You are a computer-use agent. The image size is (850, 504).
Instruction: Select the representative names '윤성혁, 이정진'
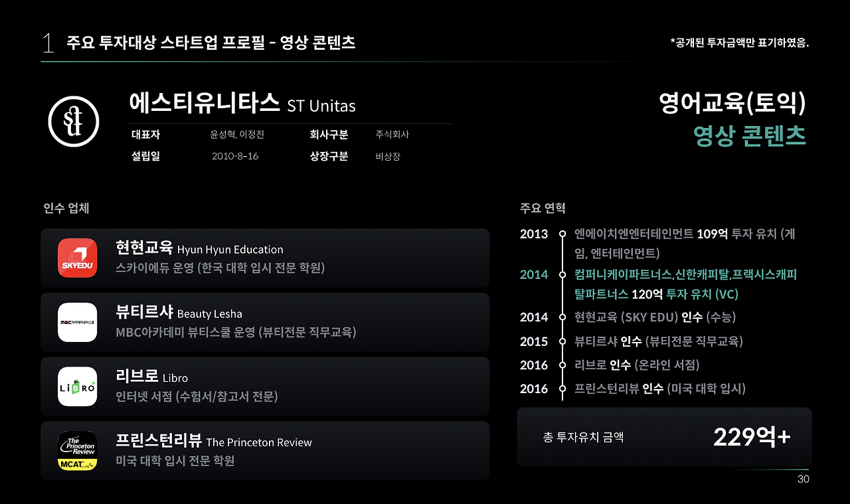[237, 135]
